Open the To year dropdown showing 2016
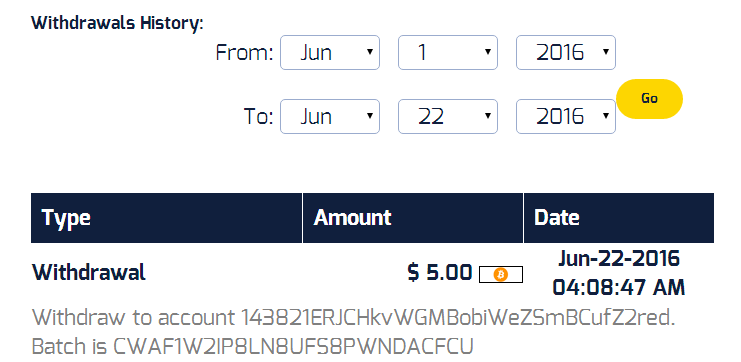 [566, 116]
